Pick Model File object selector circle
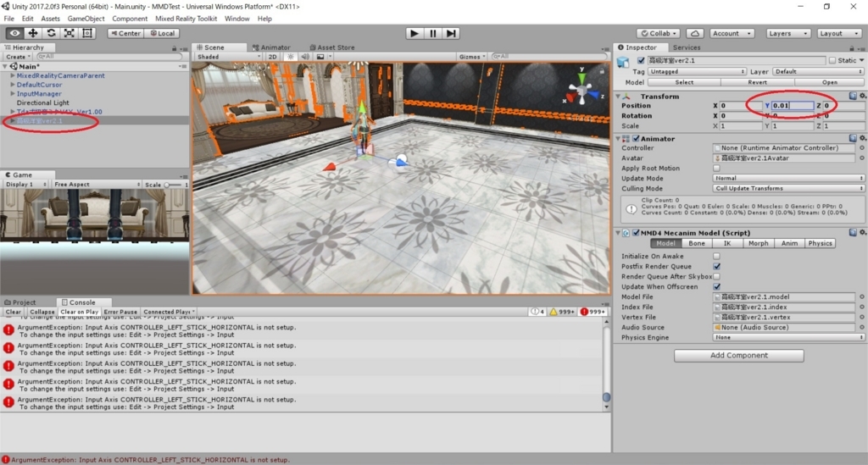Screen dimensions: 868x465 [861, 297]
